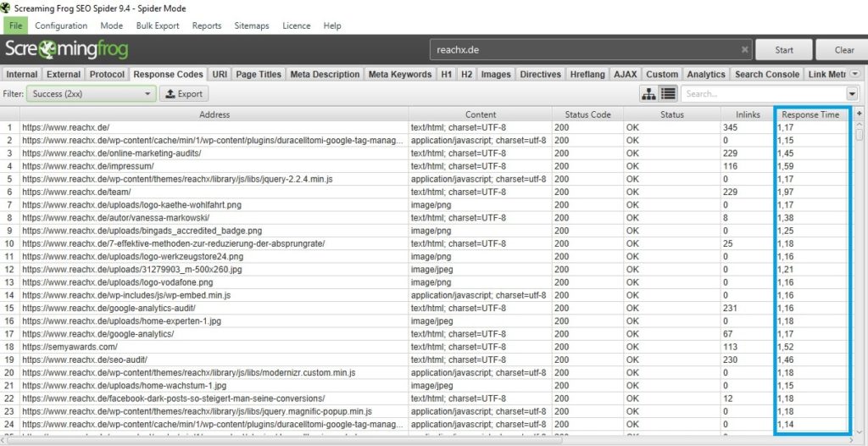
Task: Switch to the AJAX tab
Action: [626, 75]
